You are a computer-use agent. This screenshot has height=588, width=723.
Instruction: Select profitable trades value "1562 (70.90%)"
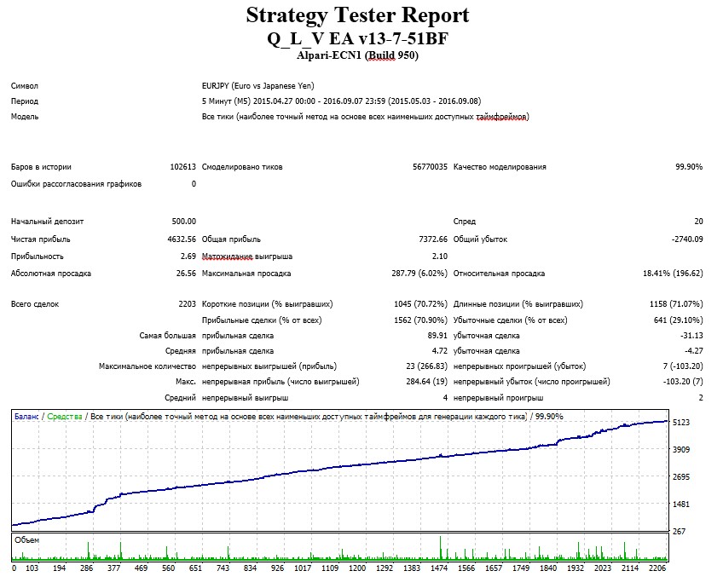pyautogui.click(x=420, y=320)
